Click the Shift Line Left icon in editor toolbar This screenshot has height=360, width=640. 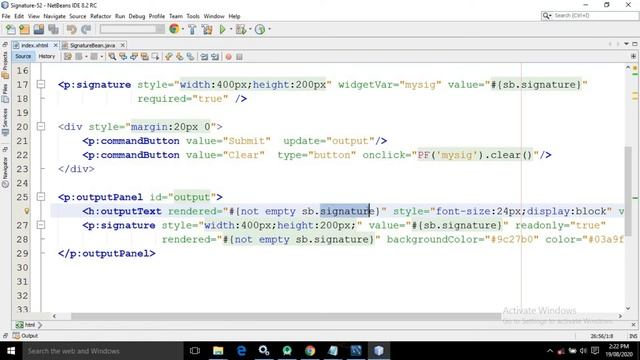point(204,57)
